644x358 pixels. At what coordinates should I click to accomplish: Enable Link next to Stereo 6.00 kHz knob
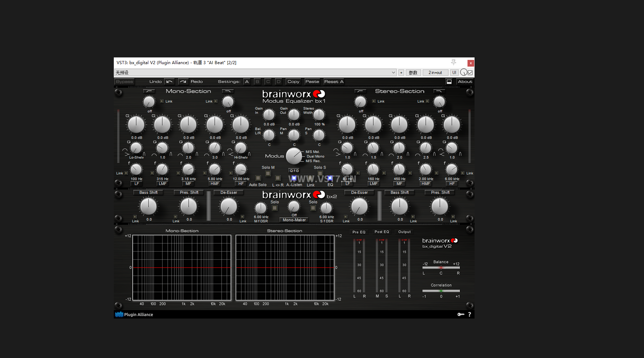(x=463, y=173)
